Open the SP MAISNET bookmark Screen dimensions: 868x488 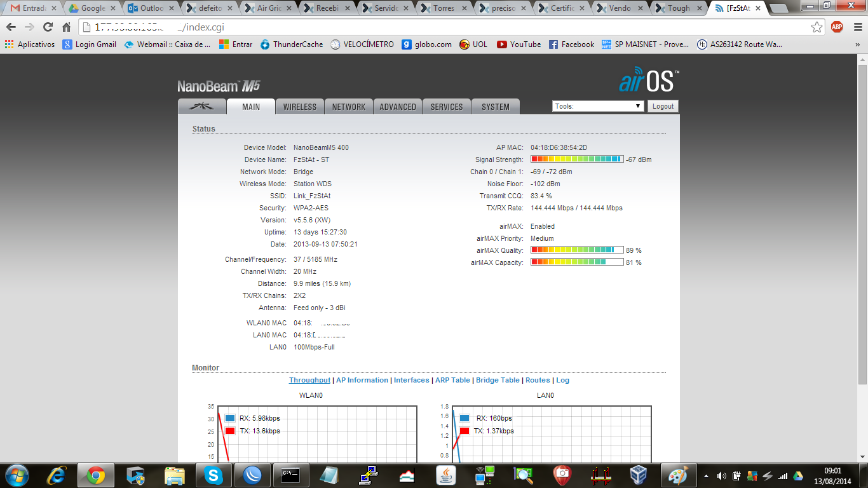tap(646, 44)
